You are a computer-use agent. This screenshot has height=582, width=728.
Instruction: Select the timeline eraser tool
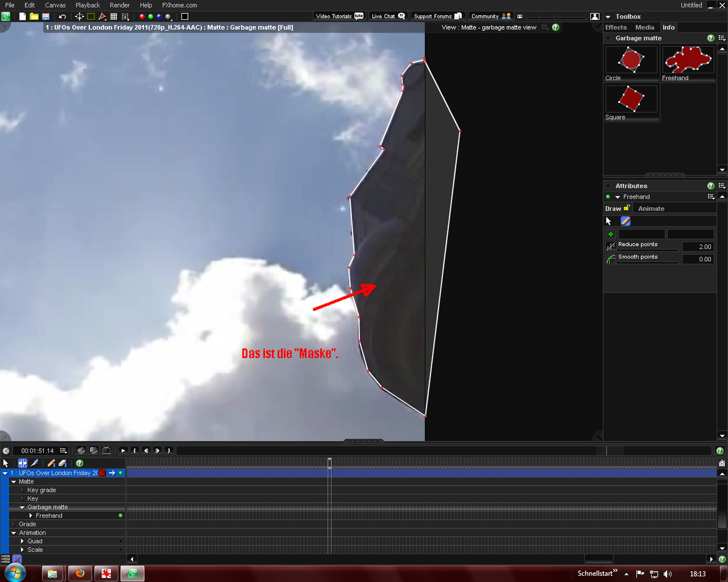point(62,463)
